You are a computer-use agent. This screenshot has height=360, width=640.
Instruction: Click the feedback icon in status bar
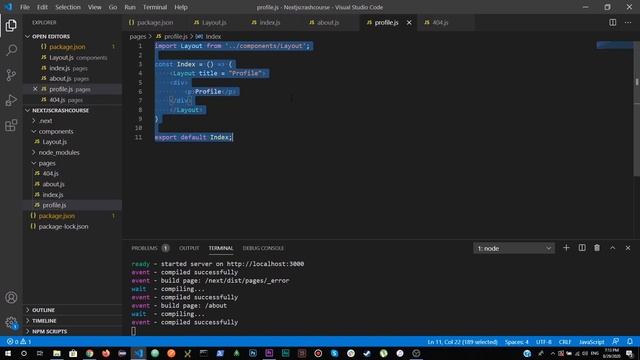(616, 342)
